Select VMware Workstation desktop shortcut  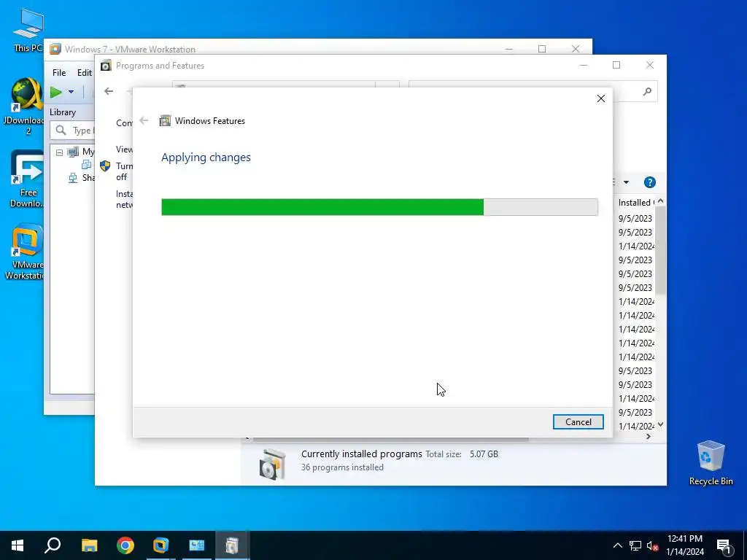pos(27,252)
